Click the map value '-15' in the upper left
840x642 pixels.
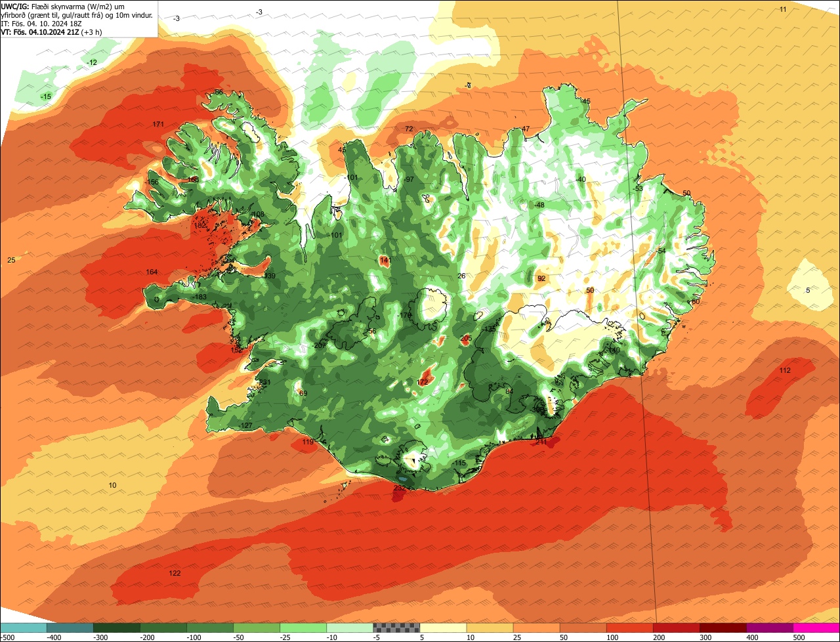45,96
